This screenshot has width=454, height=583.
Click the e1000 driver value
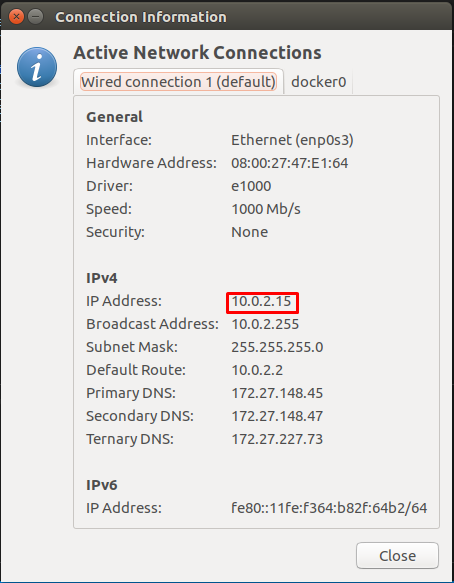(251, 186)
